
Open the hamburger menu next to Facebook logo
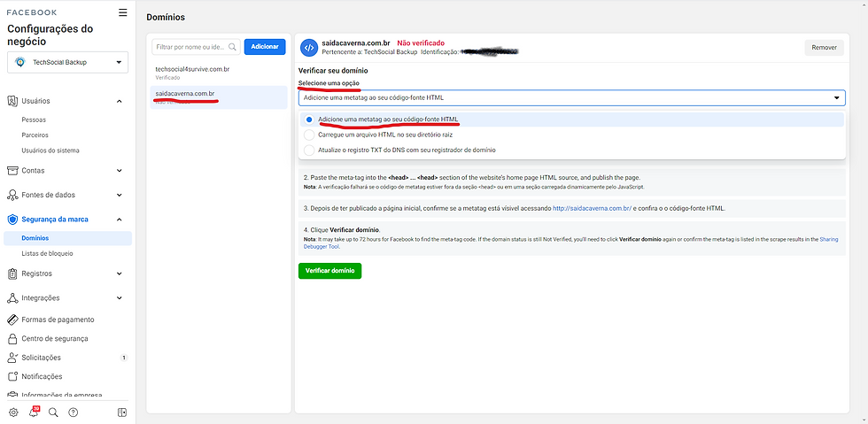click(123, 12)
